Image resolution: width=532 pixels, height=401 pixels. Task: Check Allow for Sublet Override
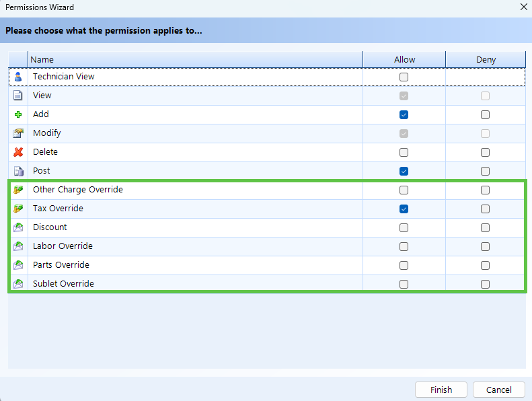(404, 284)
